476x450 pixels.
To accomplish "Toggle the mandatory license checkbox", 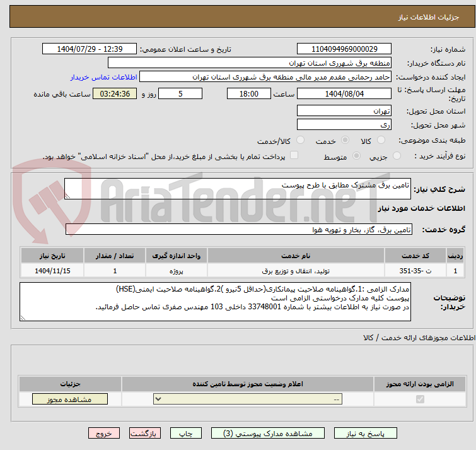I will (x=420, y=399).
